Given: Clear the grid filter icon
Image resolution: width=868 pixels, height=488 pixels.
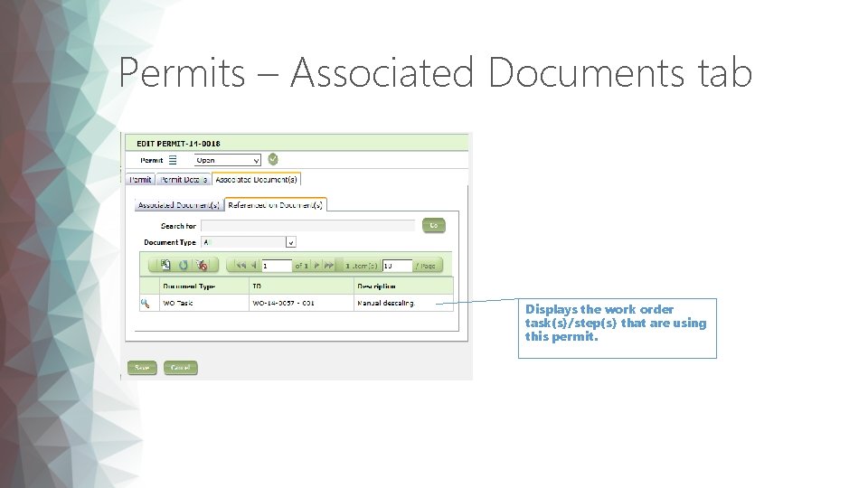Looking at the screenshot, I should coord(202,265).
